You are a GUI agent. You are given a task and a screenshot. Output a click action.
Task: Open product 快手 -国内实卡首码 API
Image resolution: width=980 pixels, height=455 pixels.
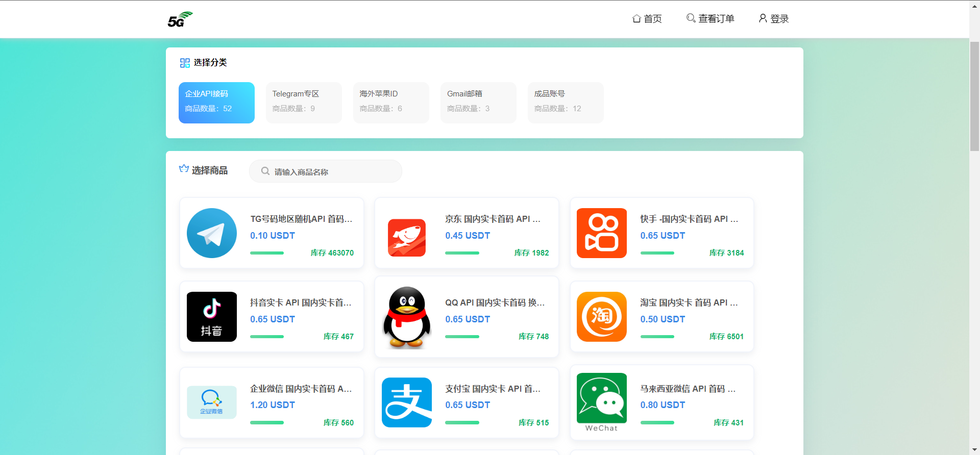coord(689,219)
